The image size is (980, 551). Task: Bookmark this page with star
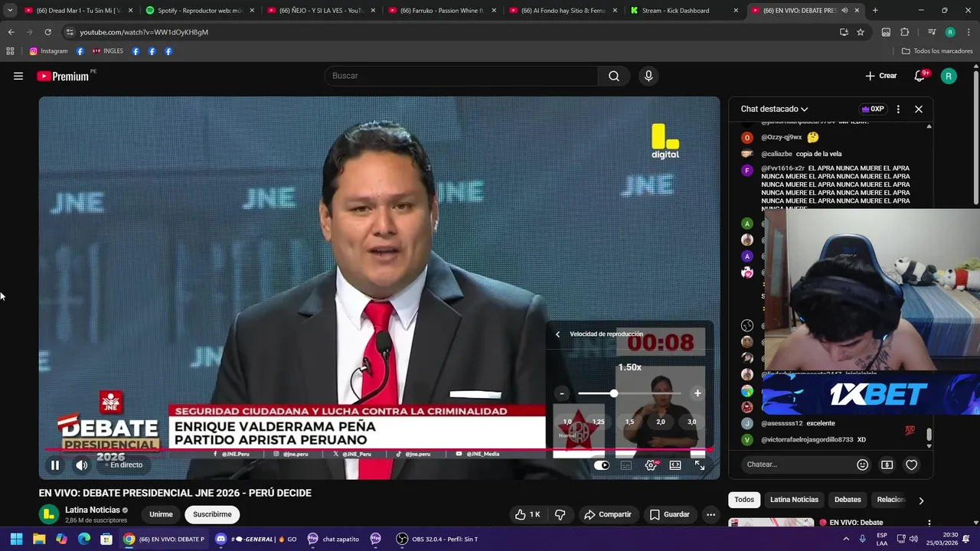tap(861, 32)
